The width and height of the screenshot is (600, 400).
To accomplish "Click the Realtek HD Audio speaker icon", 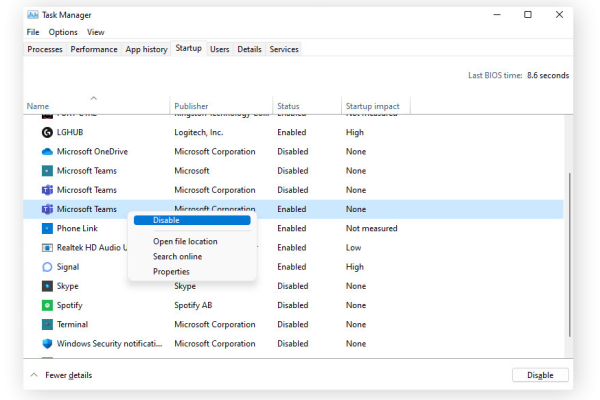I will [47, 248].
